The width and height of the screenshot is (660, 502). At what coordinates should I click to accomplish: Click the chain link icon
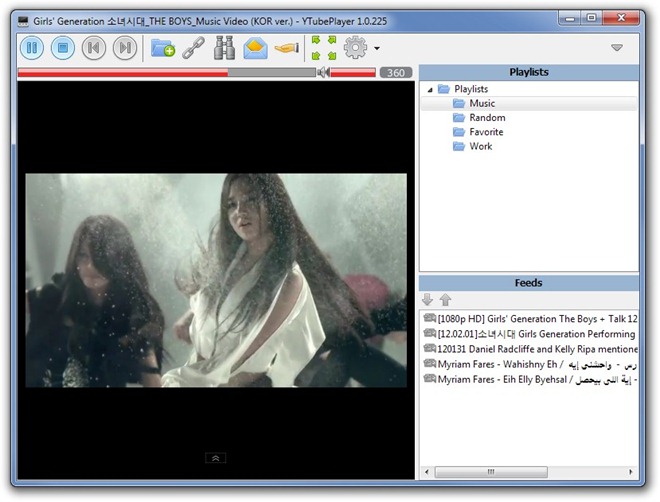194,48
